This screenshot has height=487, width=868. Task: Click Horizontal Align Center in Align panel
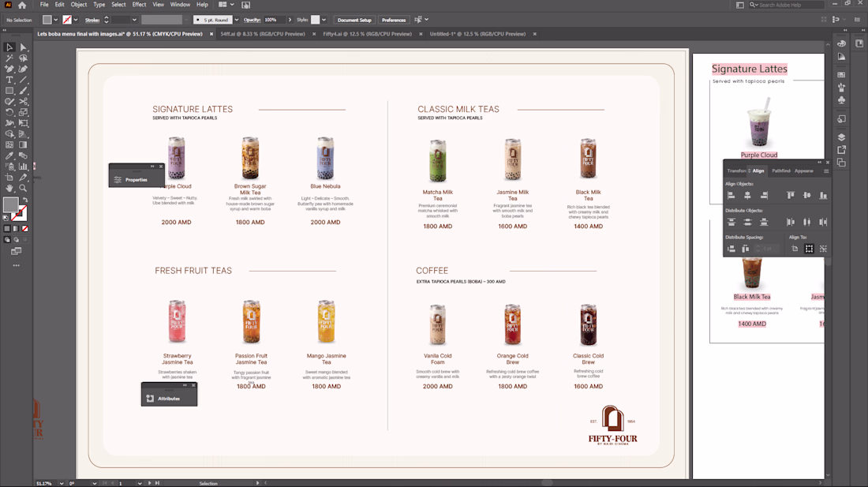point(747,196)
